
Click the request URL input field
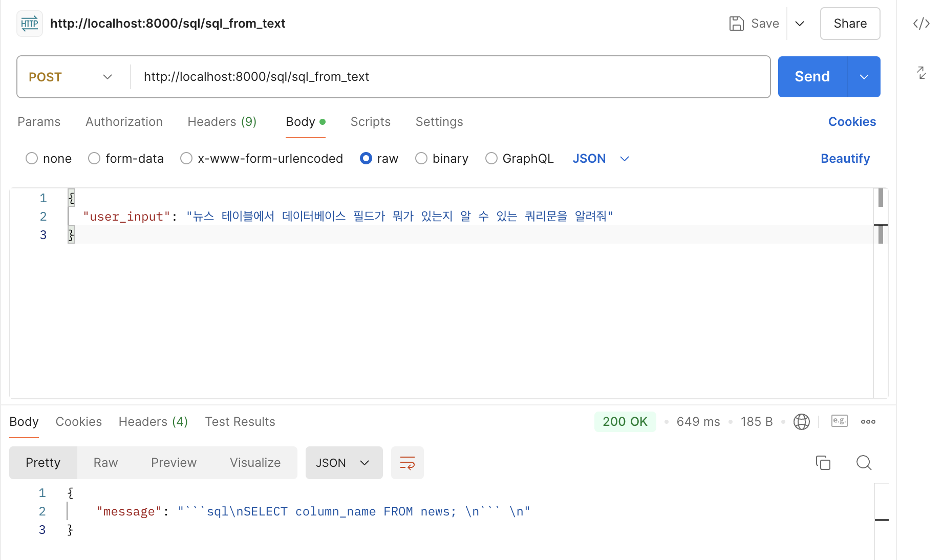(x=451, y=77)
